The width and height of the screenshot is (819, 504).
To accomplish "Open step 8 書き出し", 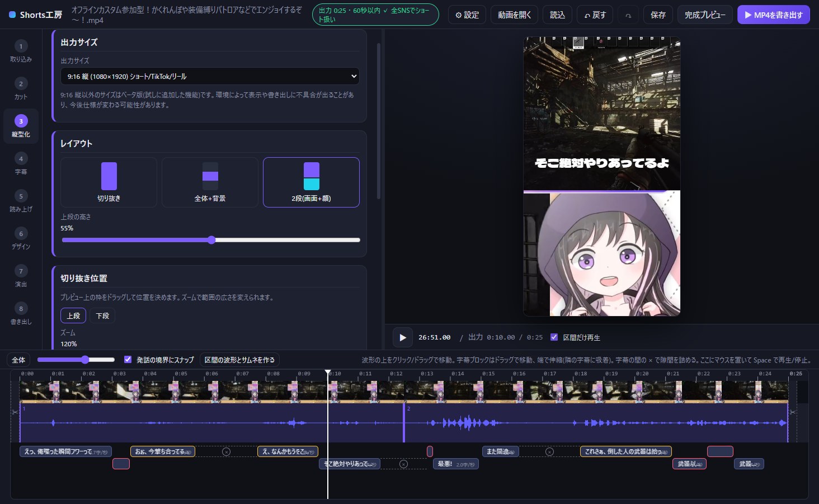I will [x=21, y=313].
